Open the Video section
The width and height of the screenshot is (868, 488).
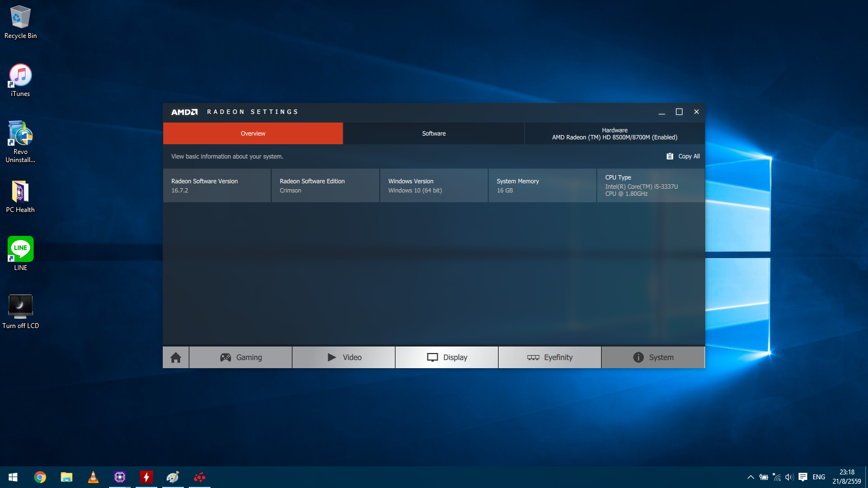[x=344, y=357]
